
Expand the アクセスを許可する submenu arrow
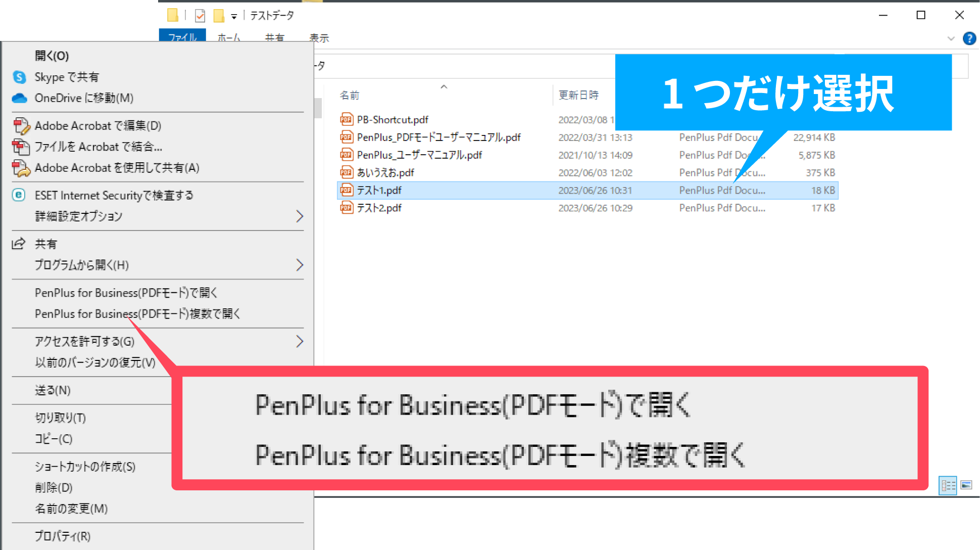click(x=300, y=342)
